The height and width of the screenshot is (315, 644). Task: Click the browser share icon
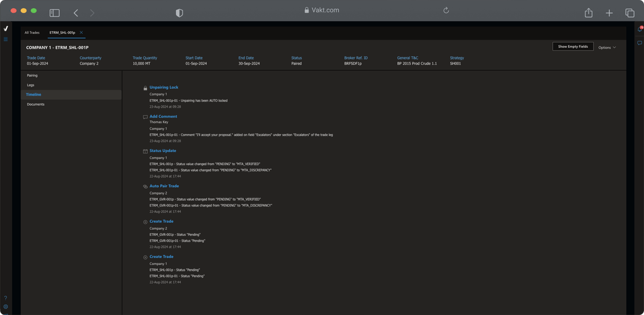pos(589,13)
